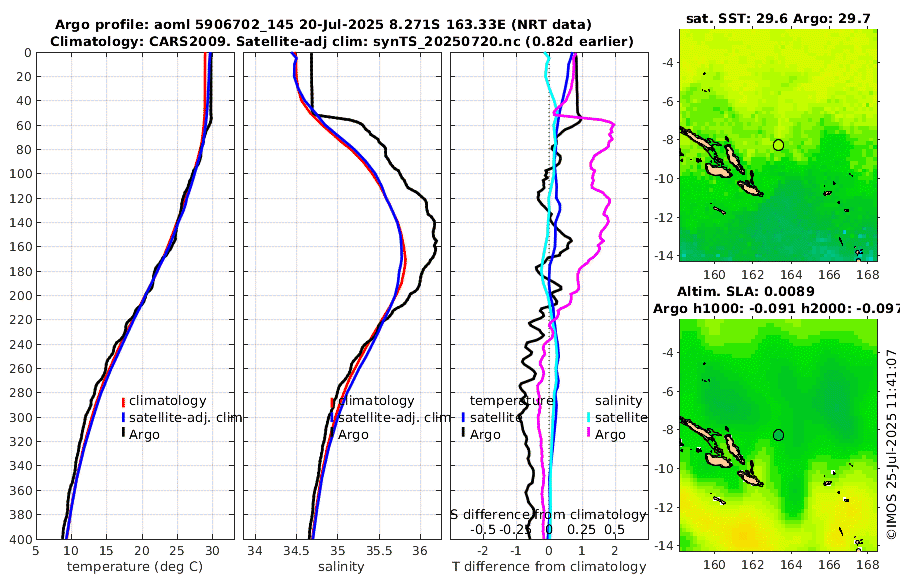This screenshot has width=900, height=580.
Task: Click the Argo profile title text
Action: point(323,25)
